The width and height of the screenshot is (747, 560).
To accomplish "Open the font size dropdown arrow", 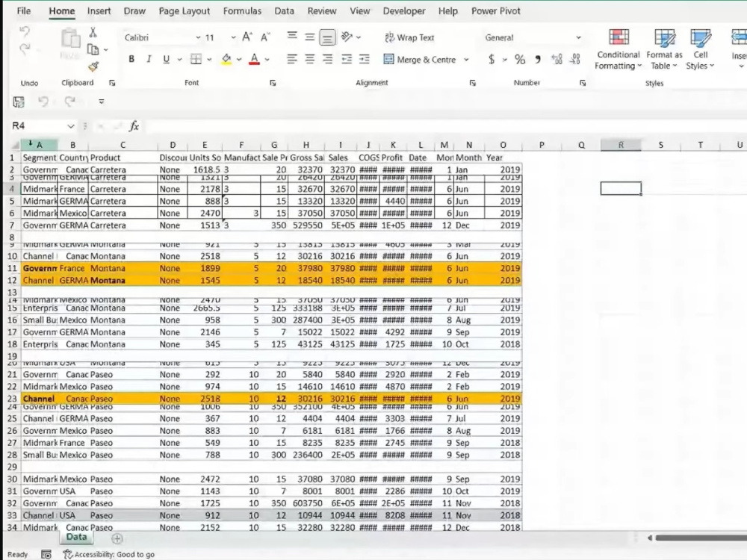I will [x=233, y=37].
